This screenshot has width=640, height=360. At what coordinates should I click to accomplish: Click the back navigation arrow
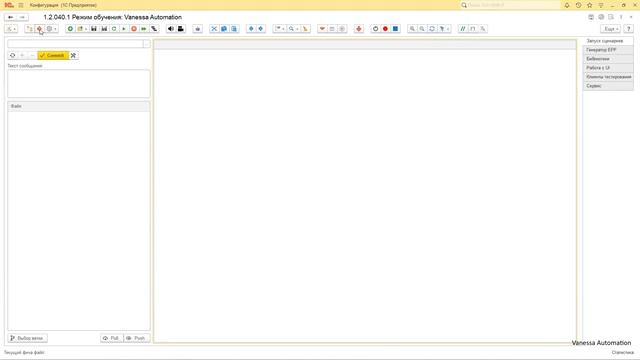click(11, 17)
